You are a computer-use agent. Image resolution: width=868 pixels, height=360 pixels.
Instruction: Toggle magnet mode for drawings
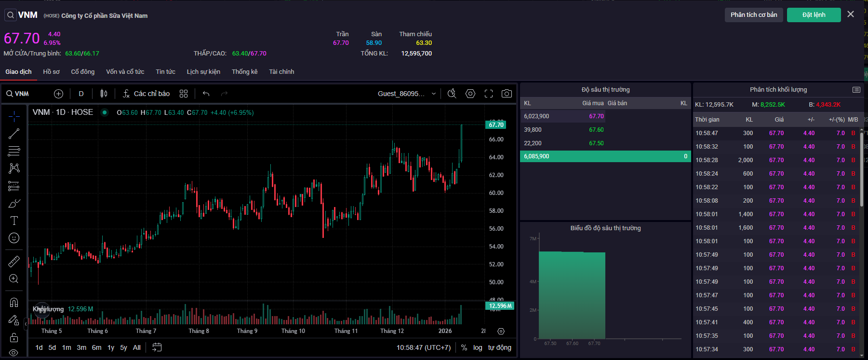tap(14, 303)
